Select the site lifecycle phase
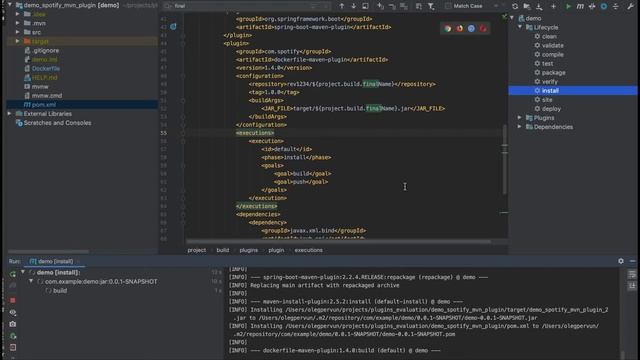 point(547,100)
